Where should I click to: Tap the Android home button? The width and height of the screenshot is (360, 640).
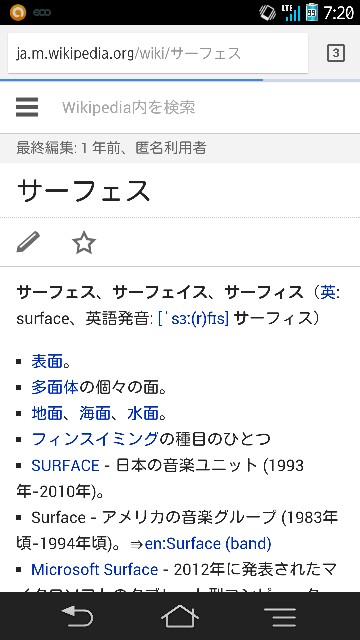click(x=180, y=616)
